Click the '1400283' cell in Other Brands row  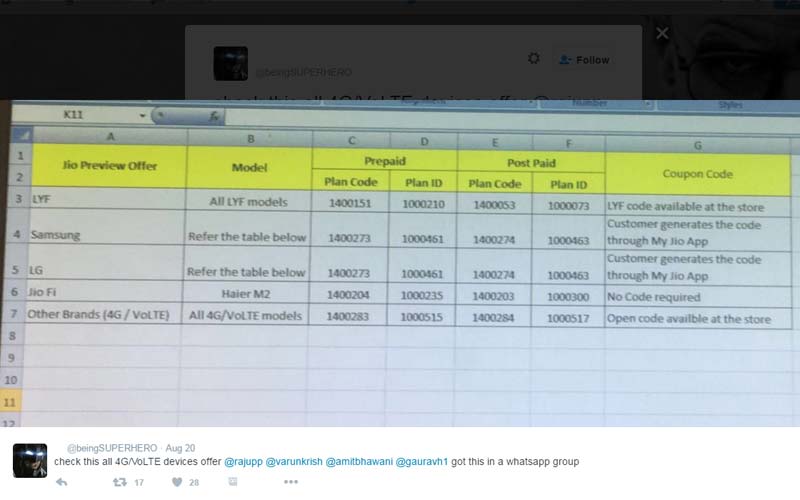tap(347, 316)
